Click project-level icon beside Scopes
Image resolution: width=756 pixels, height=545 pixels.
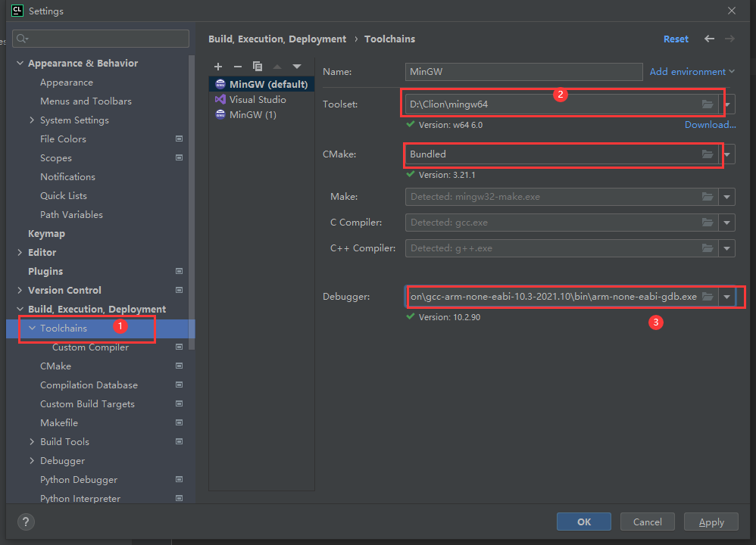pyautogui.click(x=179, y=157)
